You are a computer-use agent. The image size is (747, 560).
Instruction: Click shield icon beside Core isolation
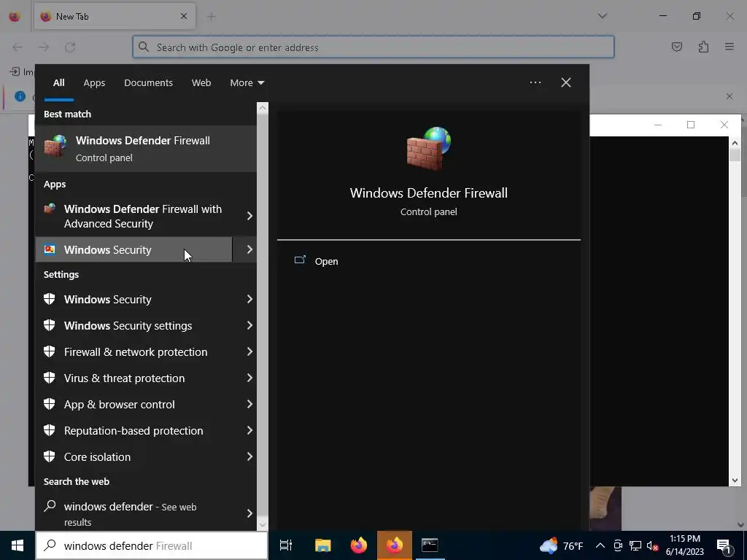(50, 456)
